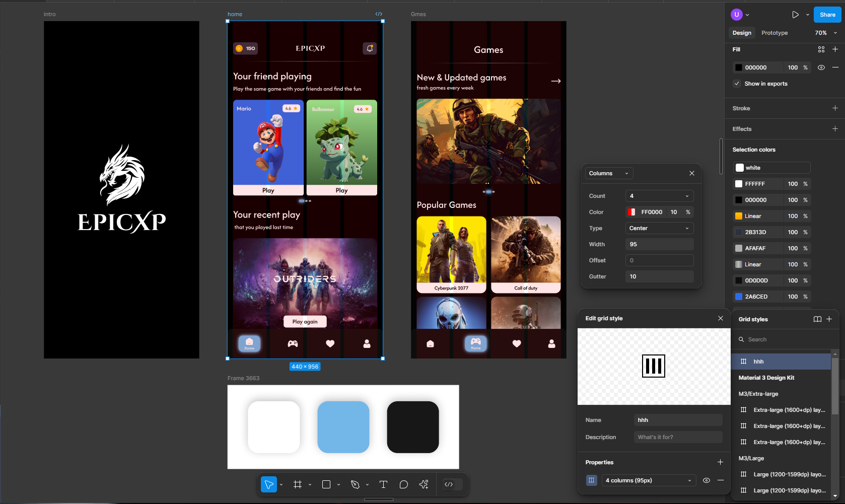Switch to the Prototype tab
This screenshot has width=845, height=504.
click(774, 33)
